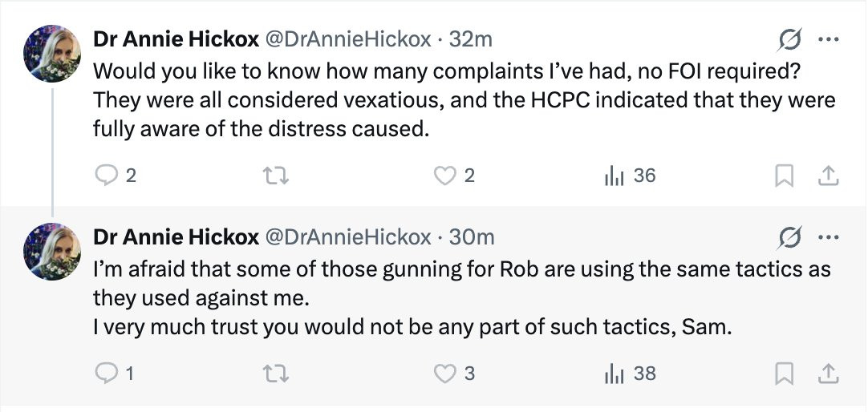Open Dr Annie Hickox profile from first tweet name
Image resolution: width=868 pixels, height=412 pixels.
click(176, 39)
